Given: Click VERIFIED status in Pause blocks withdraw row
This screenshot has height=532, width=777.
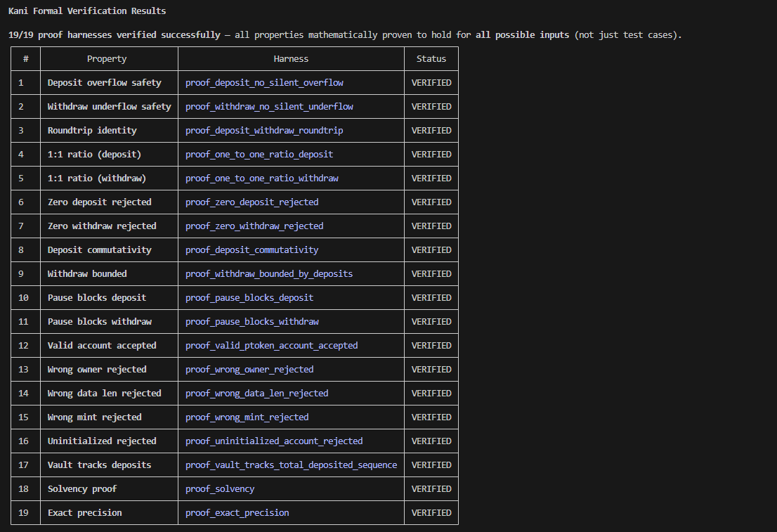Looking at the screenshot, I should [431, 322].
